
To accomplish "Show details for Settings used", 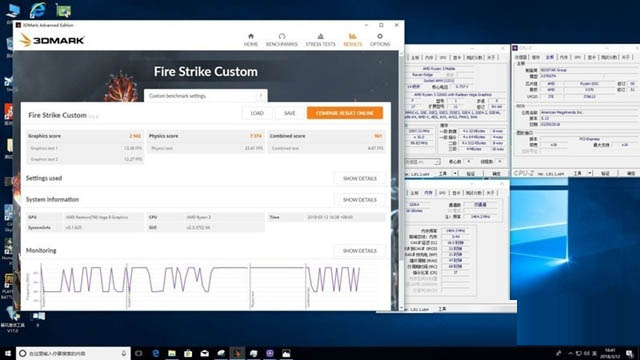I will pyautogui.click(x=360, y=178).
